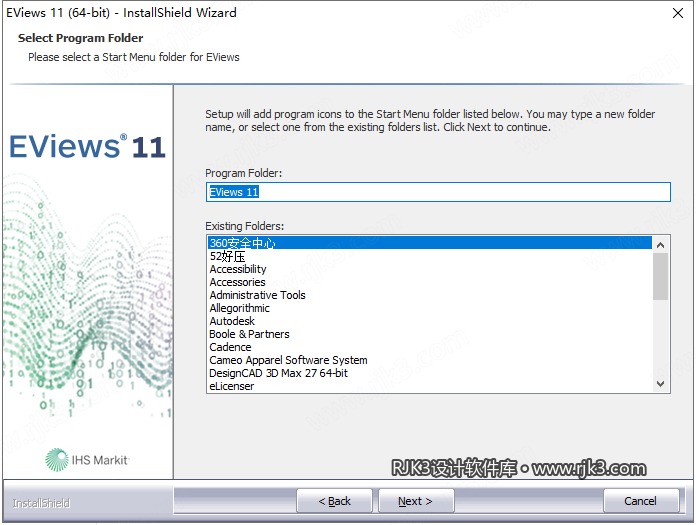Pick Autodesk from the folder list
The height and width of the screenshot is (525, 696).
[430, 321]
